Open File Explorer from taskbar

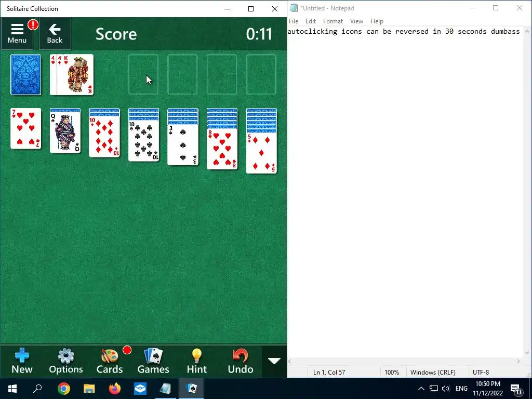coord(89,389)
